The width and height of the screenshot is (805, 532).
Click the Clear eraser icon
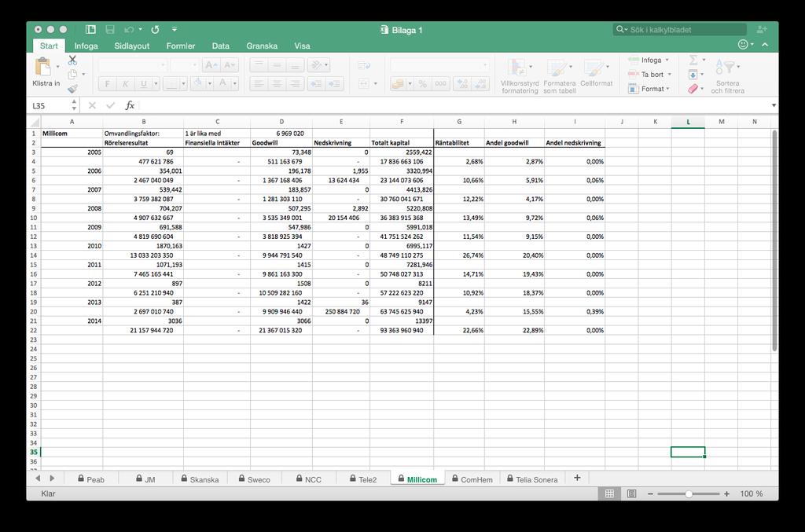coord(693,89)
